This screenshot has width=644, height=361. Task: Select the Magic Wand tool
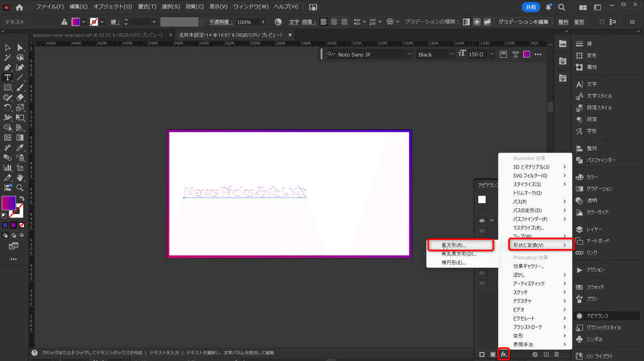[x=8, y=57]
